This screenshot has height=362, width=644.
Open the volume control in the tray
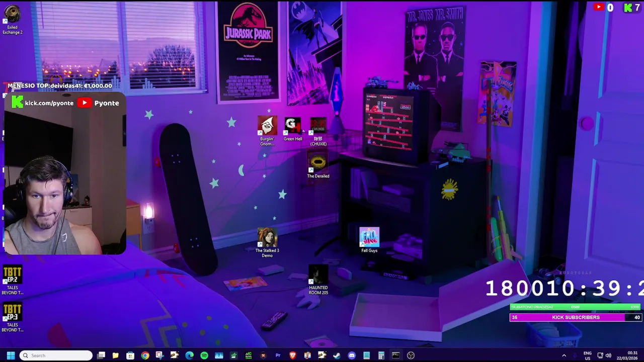(608, 355)
